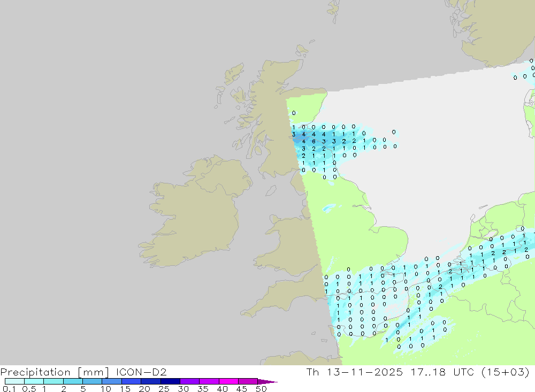Select the 40–45 mm magenta legend swatch
This screenshot has width=535, height=392.
pyautogui.click(x=228, y=381)
